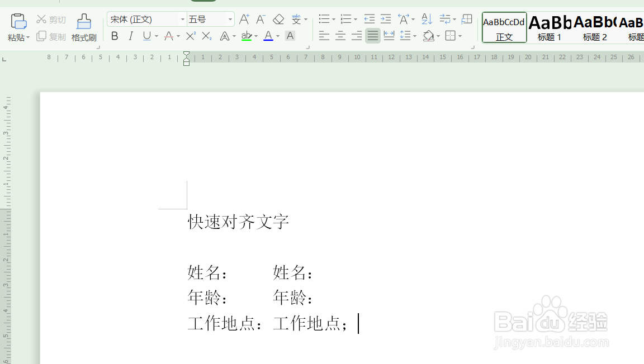Toggle bold formatting
Image resolution: width=644 pixels, height=364 pixels.
(x=115, y=36)
